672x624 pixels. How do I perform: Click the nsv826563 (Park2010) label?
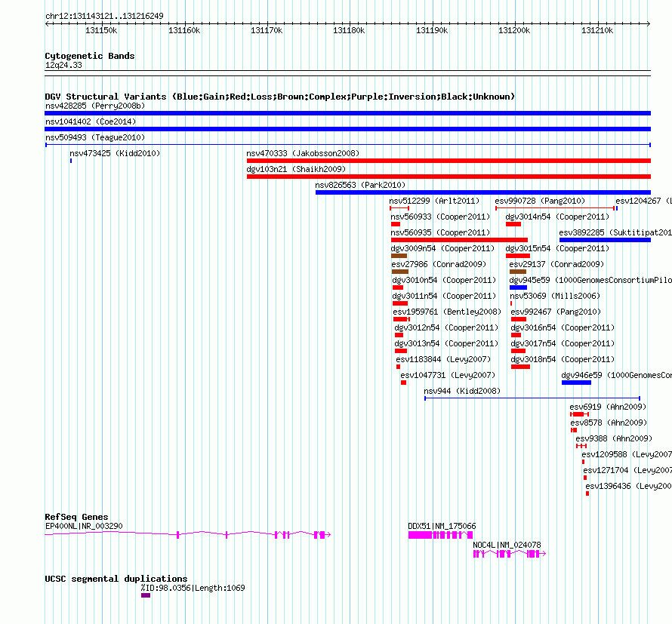point(360,185)
